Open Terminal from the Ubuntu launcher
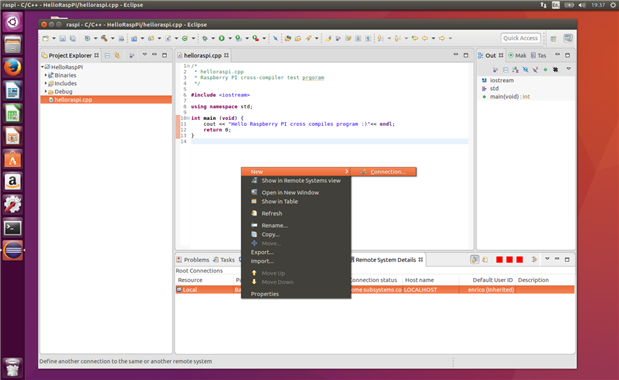This screenshot has width=619, height=380. click(13, 228)
